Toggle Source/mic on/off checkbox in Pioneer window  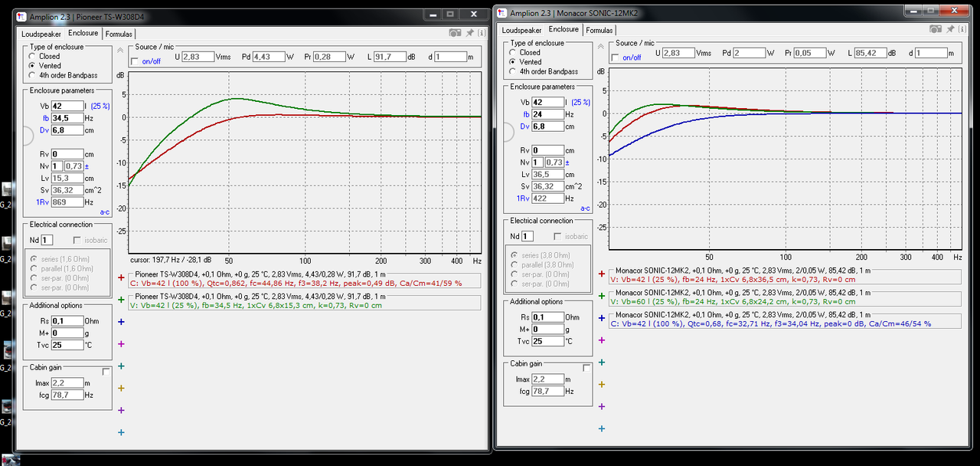tap(135, 61)
